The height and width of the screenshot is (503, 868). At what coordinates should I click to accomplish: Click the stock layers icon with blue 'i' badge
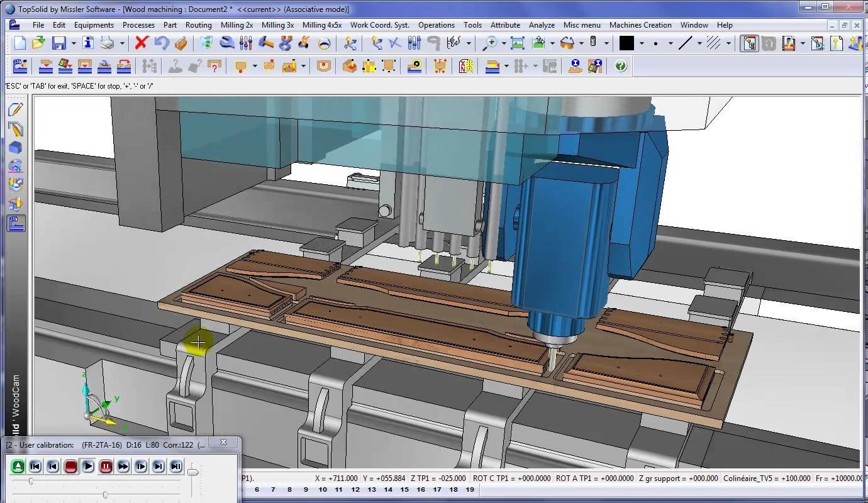coord(594,65)
